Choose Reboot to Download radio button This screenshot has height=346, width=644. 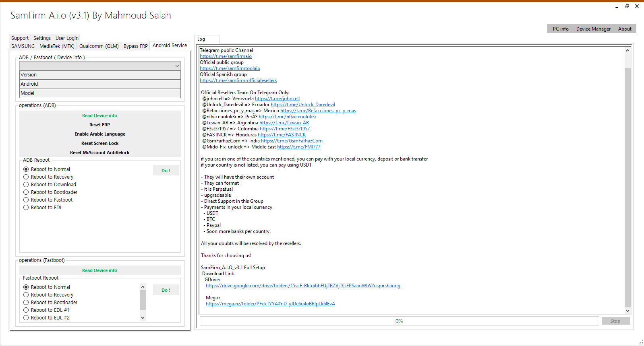50,185
